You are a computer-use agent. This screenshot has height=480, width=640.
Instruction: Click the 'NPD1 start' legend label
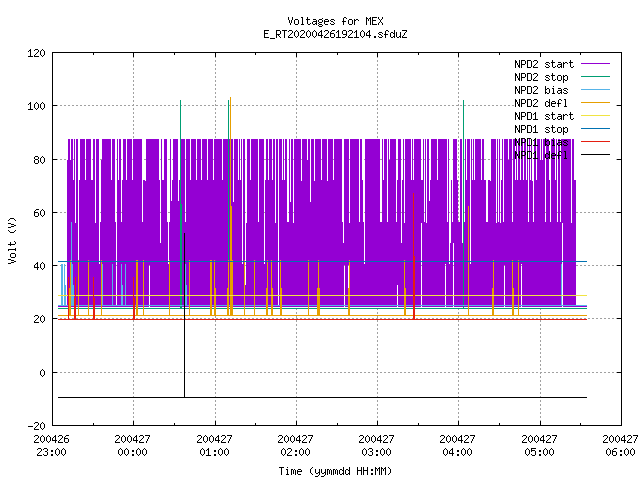pos(544,116)
